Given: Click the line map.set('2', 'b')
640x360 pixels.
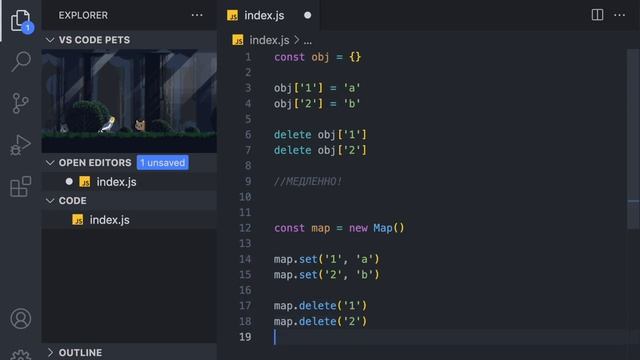Looking at the screenshot, I should [x=327, y=275].
